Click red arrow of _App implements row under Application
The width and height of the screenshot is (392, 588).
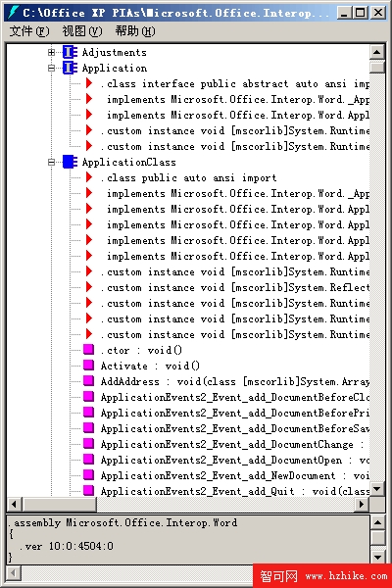click(89, 99)
